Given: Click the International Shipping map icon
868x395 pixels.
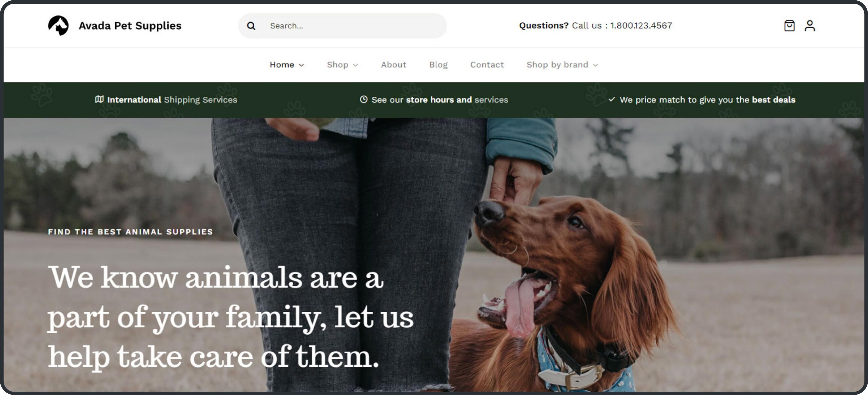Looking at the screenshot, I should [x=98, y=100].
